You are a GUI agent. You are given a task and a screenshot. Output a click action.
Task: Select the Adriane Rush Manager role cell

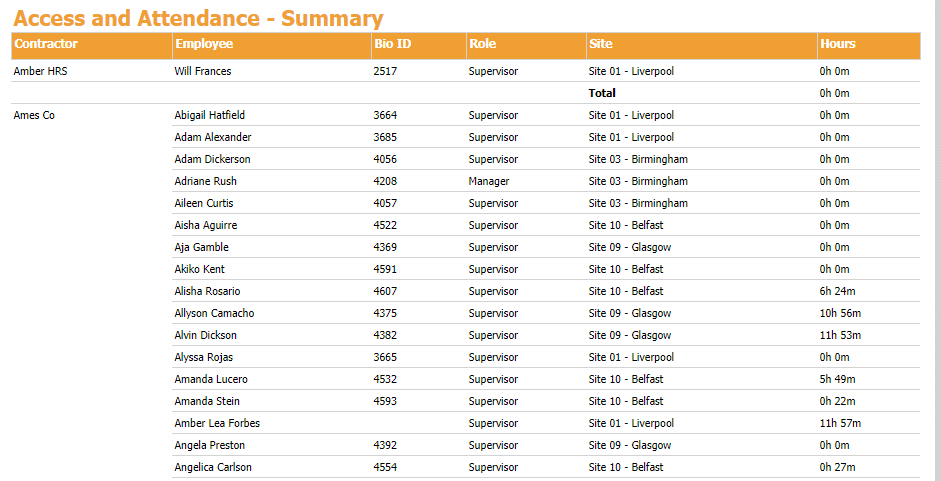pos(489,182)
